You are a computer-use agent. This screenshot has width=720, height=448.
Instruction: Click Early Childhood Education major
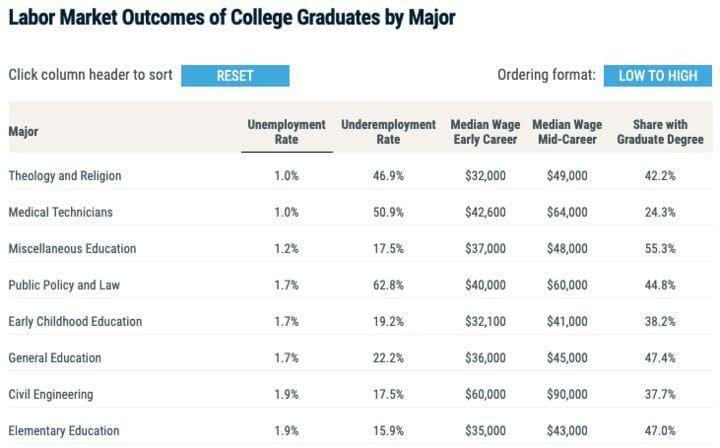click(x=75, y=322)
